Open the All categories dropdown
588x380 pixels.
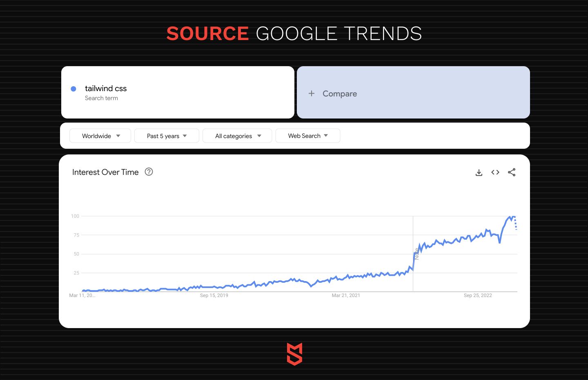(x=237, y=136)
